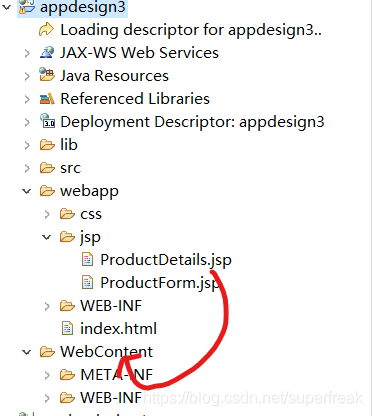Screen dimensions: 372x416
Task: Select WEB-INF folder name under webapp
Action: [111, 306]
